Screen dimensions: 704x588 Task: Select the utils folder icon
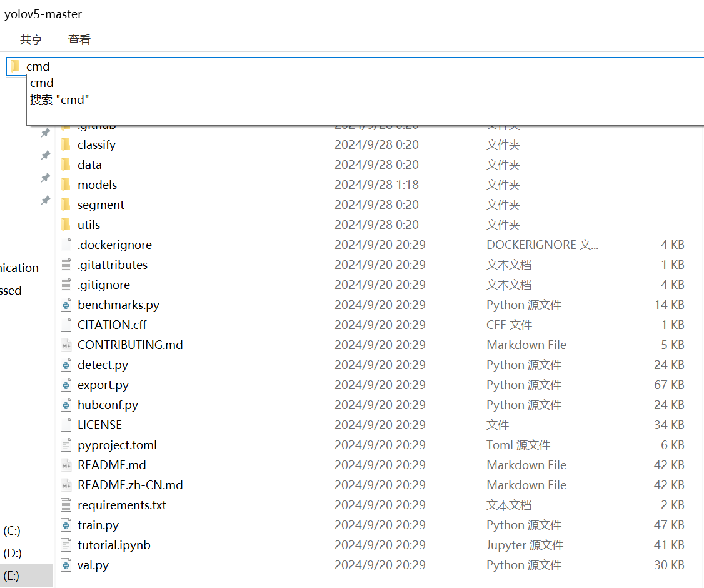pos(66,225)
